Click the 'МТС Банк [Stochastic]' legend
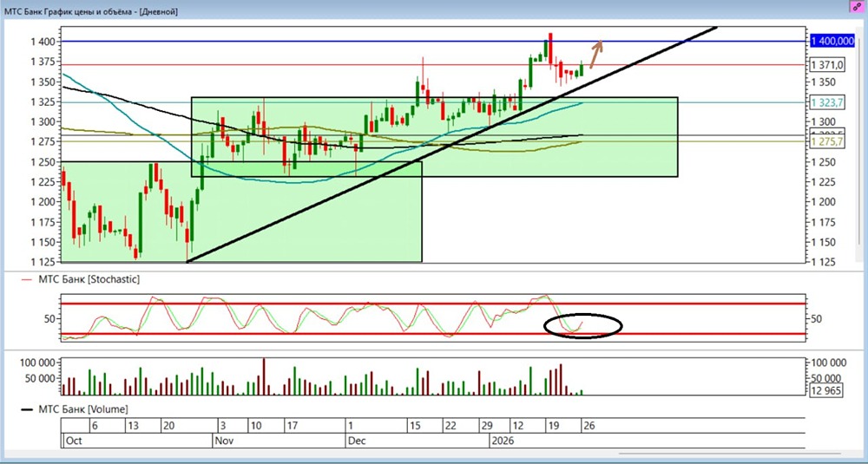Viewport: 868px width, 464px height. pyautogui.click(x=89, y=280)
